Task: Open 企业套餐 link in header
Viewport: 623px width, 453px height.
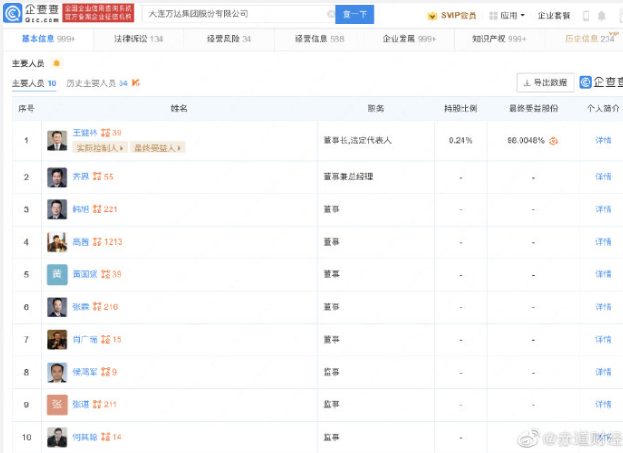Action: click(x=554, y=15)
